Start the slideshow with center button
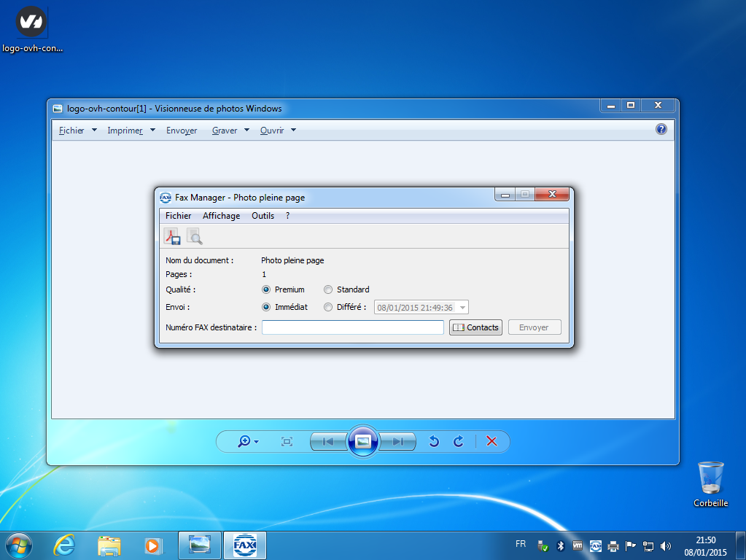This screenshot has height=560, width=746. 362,441
